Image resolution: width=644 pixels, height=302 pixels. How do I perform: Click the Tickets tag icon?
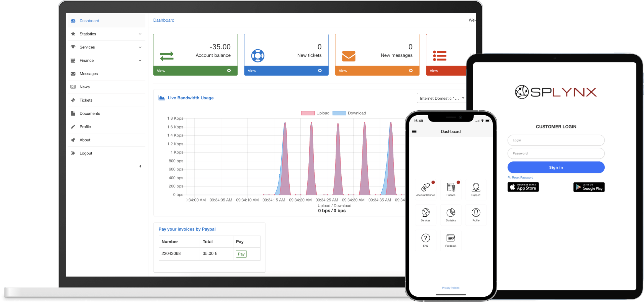[73, 100]
